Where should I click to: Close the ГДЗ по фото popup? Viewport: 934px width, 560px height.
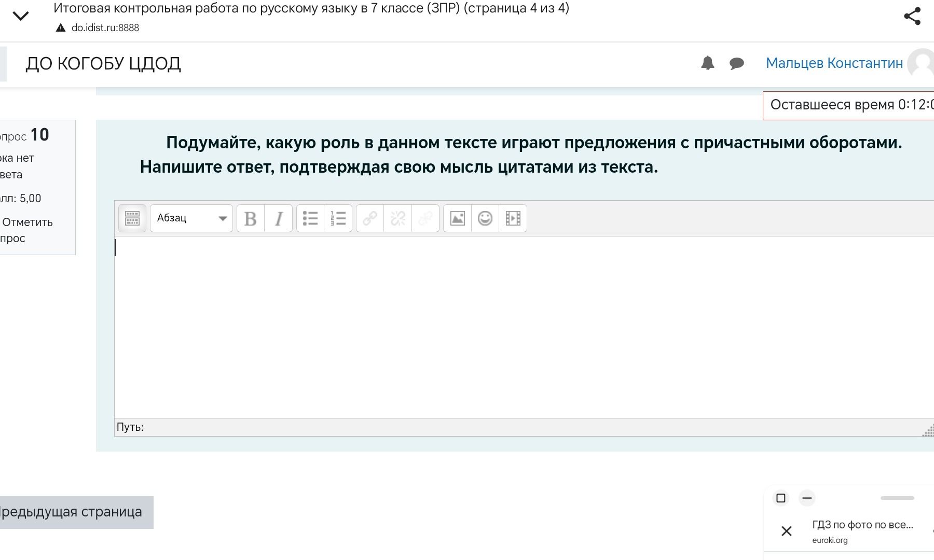pyautogui.click(x=787, y=531)
